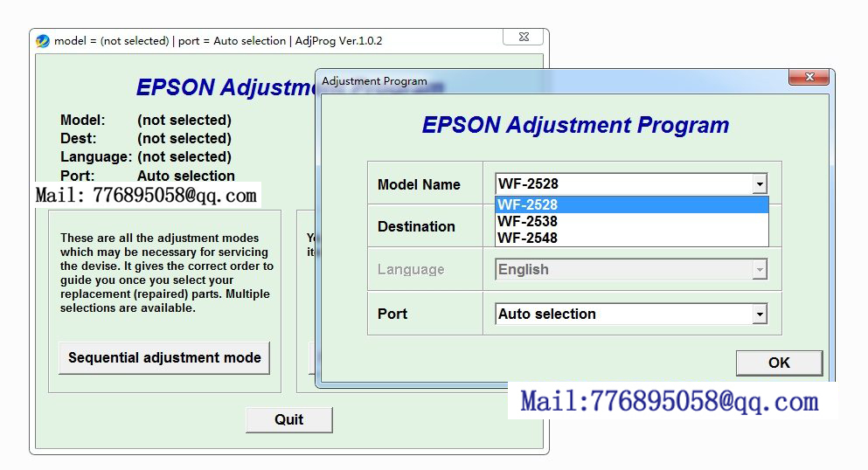Click the disabled Language dropdown arrow
The width and height of the screenshot is (868, 470).
click(760, 270)
